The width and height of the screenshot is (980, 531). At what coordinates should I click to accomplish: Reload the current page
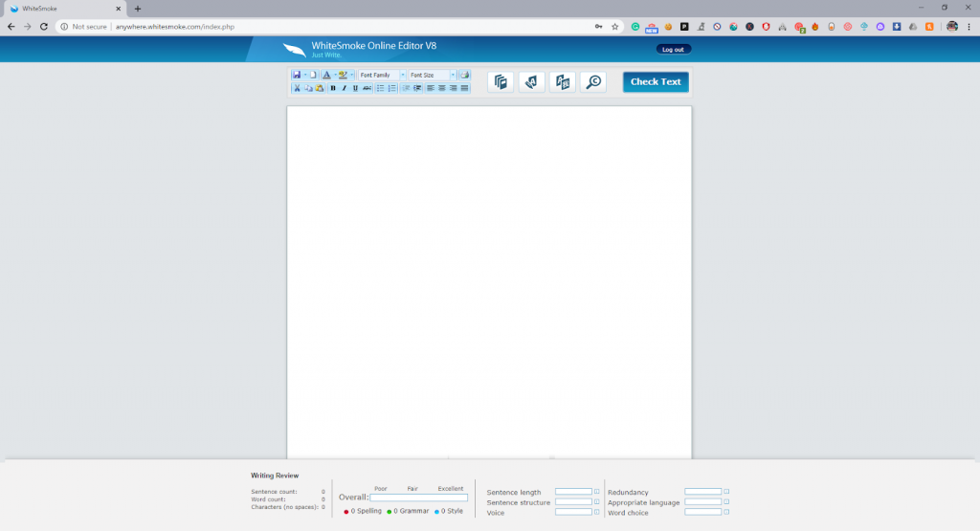[44, 27]
